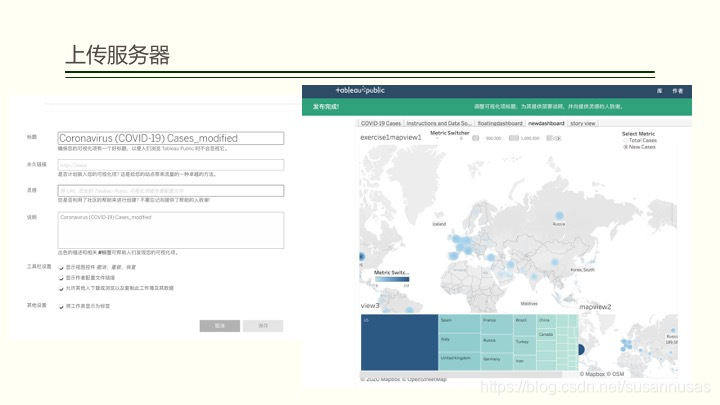Click the 1,000,000 size legend marker
Image resolution: width=720 pixels, height=405 pixels.
(525, 138)
